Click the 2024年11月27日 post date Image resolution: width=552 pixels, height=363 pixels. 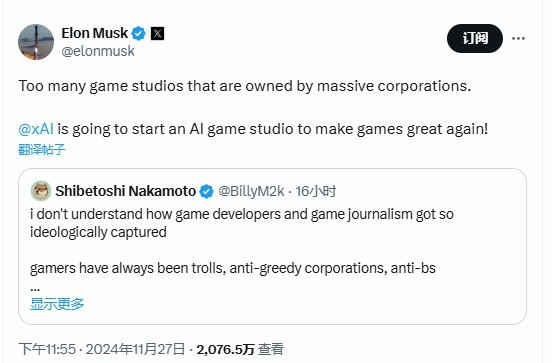click(135, 349)
